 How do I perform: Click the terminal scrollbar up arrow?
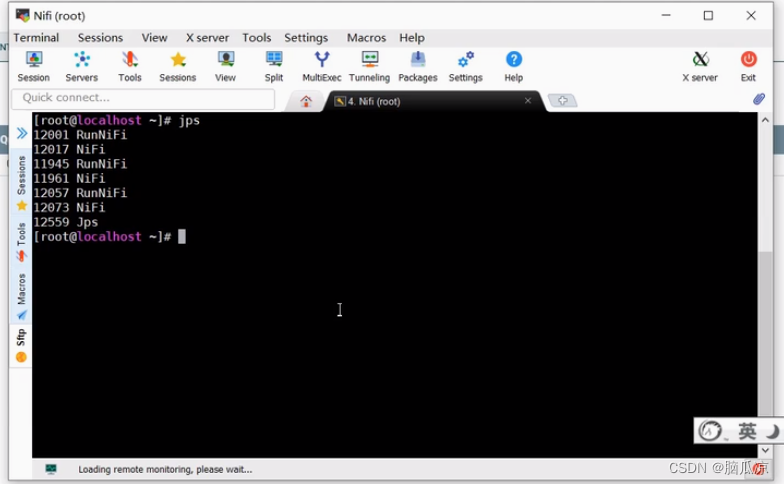[x=765, y=120]
